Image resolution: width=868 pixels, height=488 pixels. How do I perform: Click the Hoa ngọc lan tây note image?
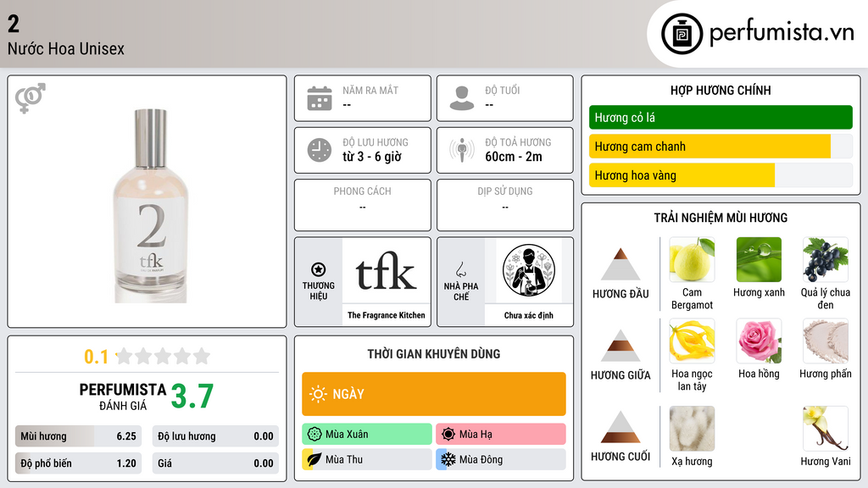click(x=692, y=341)
